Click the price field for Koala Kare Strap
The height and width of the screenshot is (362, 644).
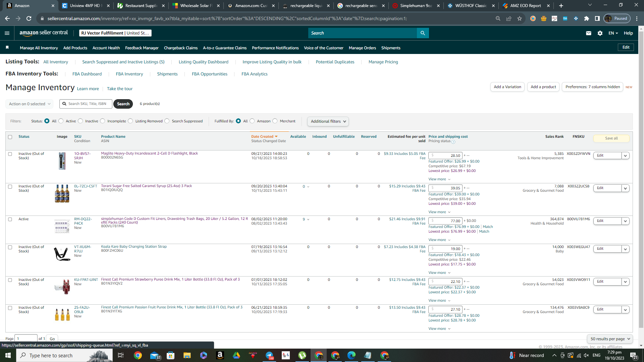pos(445,249)
